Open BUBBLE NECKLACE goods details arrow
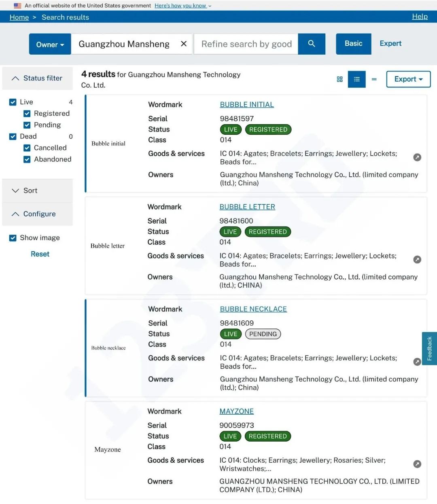This screenshot has width=437, height=504. (x=417, y=362)
